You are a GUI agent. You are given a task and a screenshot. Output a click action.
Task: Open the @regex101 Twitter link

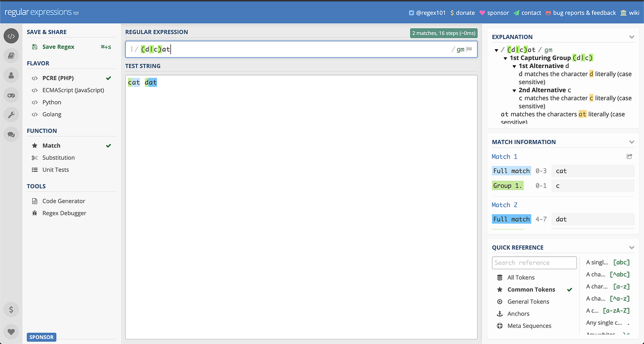click(431, 13)
